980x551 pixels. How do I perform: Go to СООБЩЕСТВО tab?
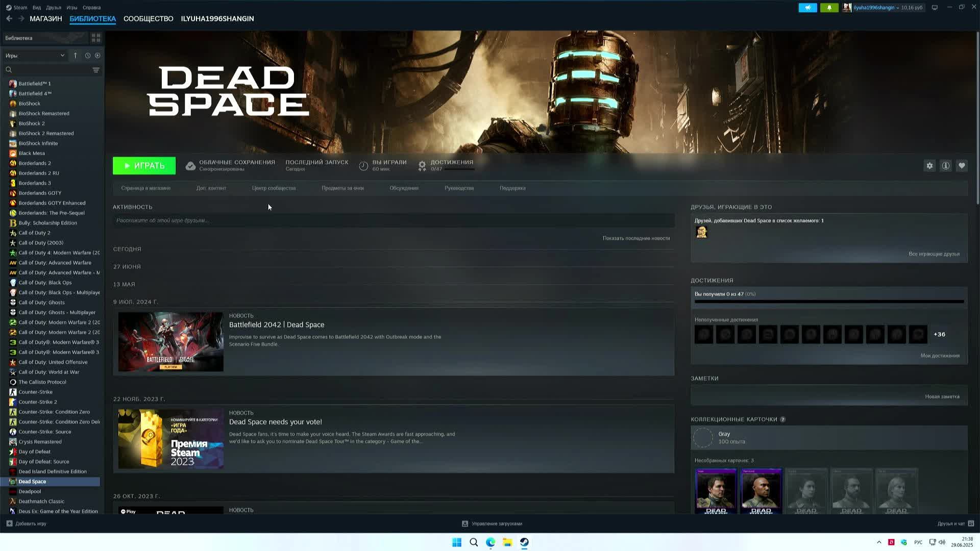pyautogui.click(x=149, y=19)
